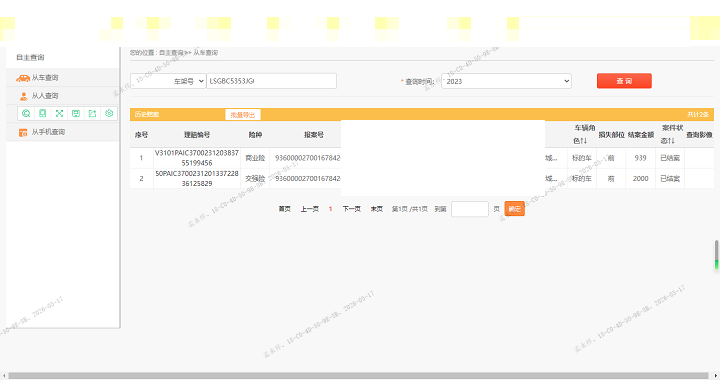Screen dimensions: 720x380
Task: Go to 上一页 previous page
Action: tap(310, 209)
